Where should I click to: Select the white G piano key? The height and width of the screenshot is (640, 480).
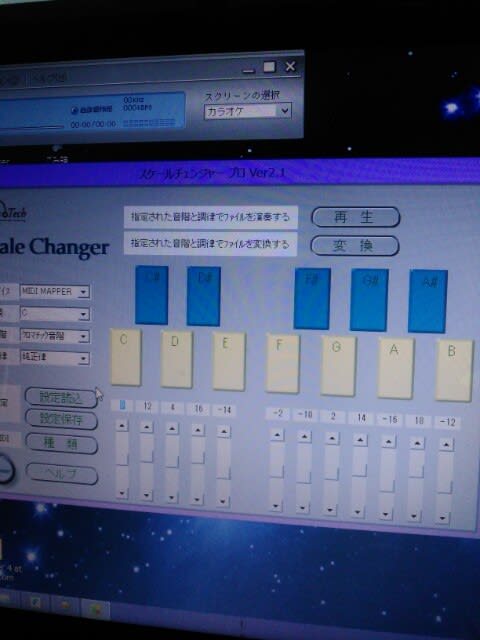point(338,365)
